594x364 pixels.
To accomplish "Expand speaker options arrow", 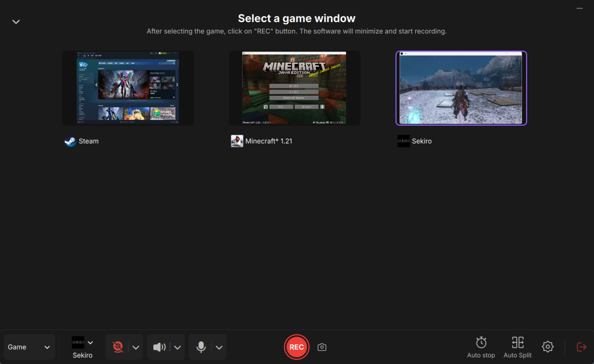I will pos(177,347).
